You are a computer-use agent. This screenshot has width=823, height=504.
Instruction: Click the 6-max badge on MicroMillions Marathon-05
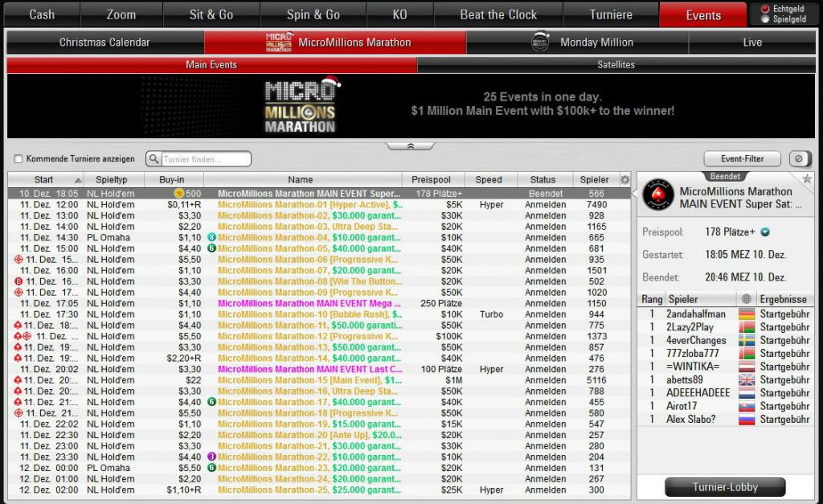click(211, 248)
